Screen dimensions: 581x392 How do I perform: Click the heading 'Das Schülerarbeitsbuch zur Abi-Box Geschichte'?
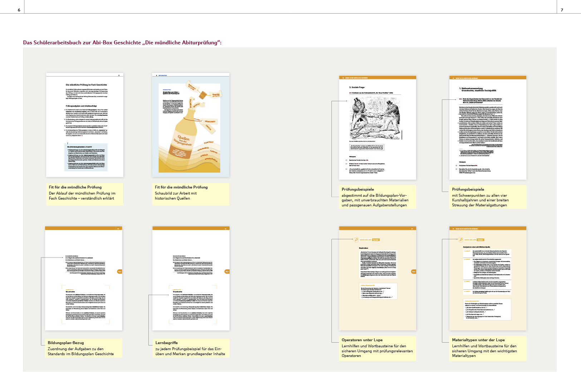(x=122, y=43)
